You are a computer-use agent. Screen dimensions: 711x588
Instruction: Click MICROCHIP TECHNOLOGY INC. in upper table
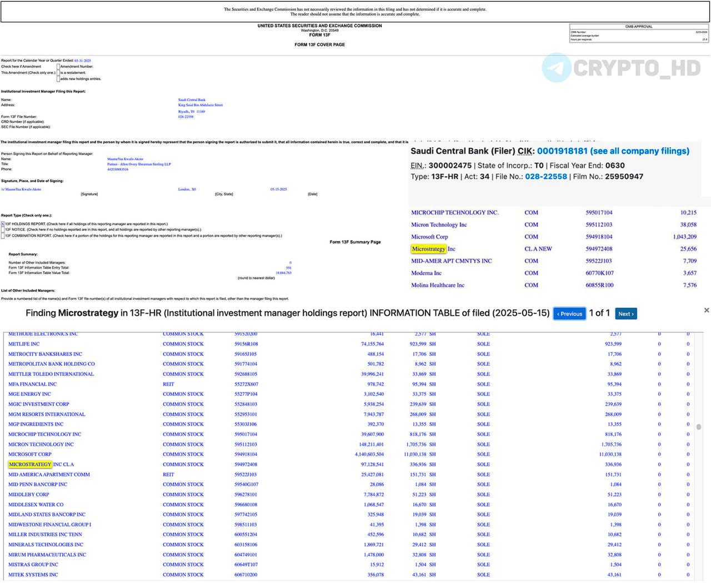(x=455, y=213)
